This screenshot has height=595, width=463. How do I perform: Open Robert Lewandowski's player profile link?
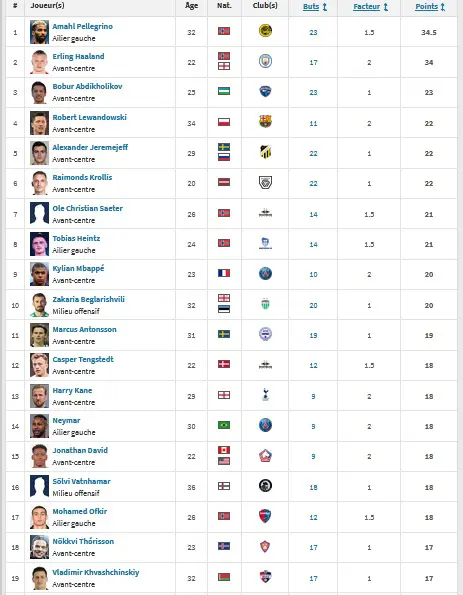coord(90,117)
